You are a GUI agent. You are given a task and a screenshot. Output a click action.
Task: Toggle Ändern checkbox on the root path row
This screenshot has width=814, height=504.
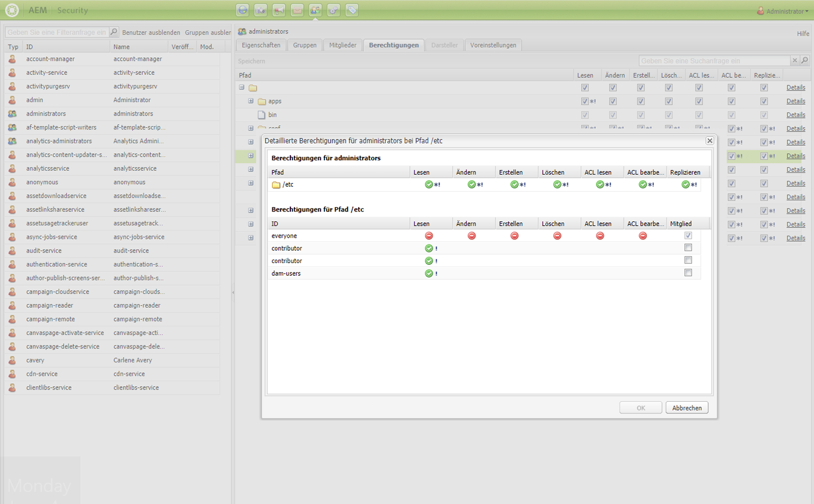pos(613,88)
